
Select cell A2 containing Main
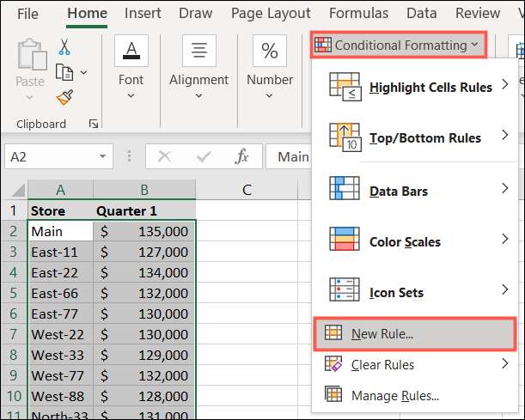coord(60,231)
